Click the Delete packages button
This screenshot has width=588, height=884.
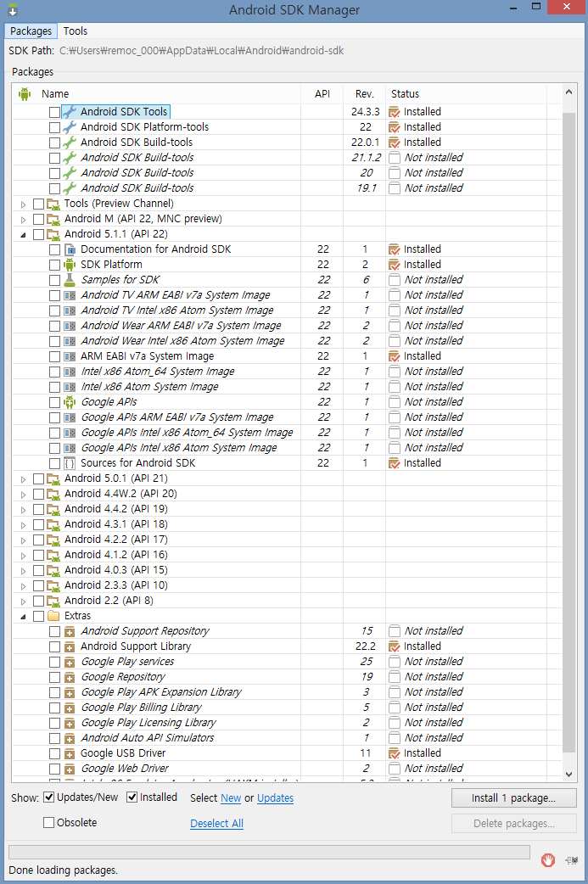(513, 823)
